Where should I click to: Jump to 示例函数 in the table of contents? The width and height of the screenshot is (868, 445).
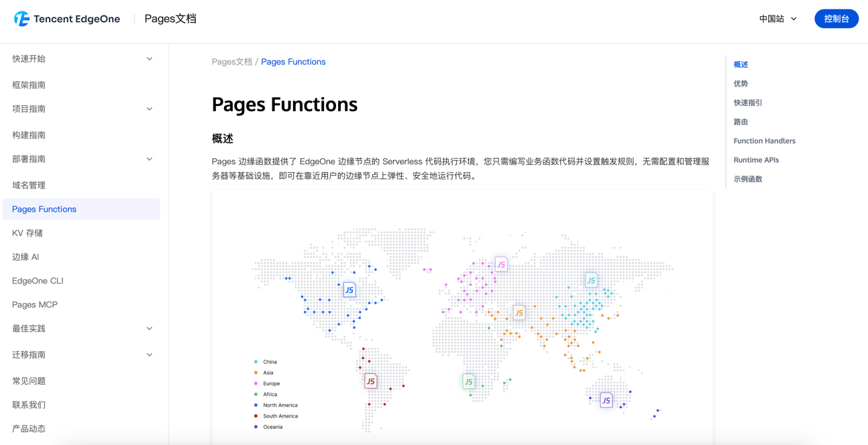pyautogui.click(x=748, y=179)
